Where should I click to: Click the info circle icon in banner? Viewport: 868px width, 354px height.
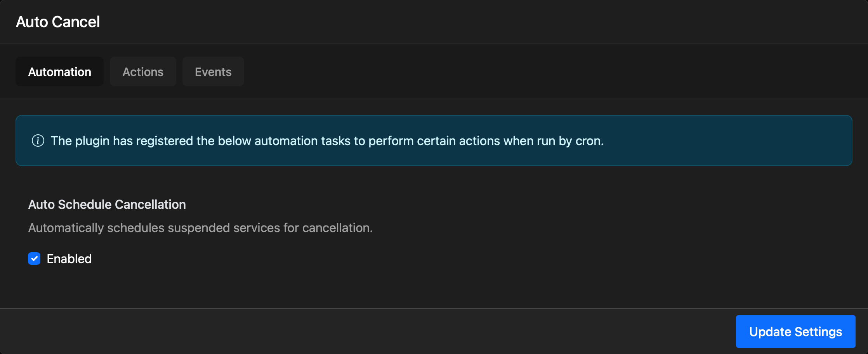38,141
